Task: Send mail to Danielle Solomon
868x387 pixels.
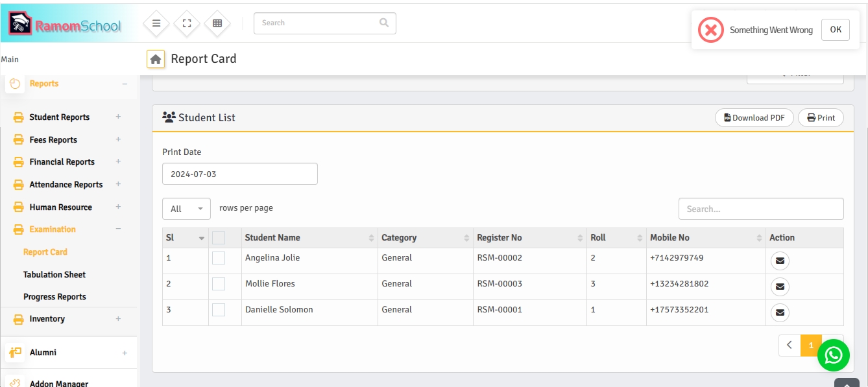Action: pos(780,313)
